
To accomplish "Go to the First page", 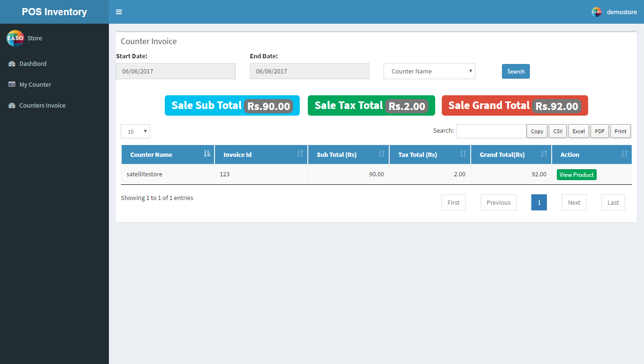I will coord(454,202).
